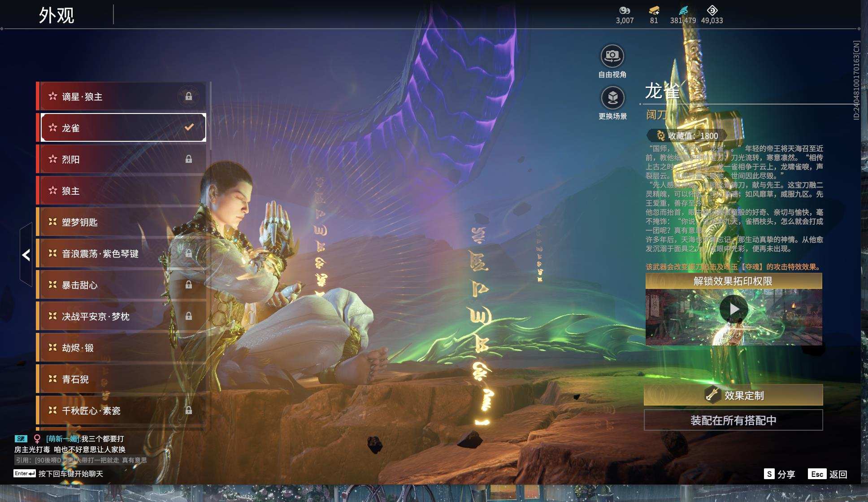
Task: Click the lock icon on 音浪震荡·紫色琴键
Action: (189, 253)
